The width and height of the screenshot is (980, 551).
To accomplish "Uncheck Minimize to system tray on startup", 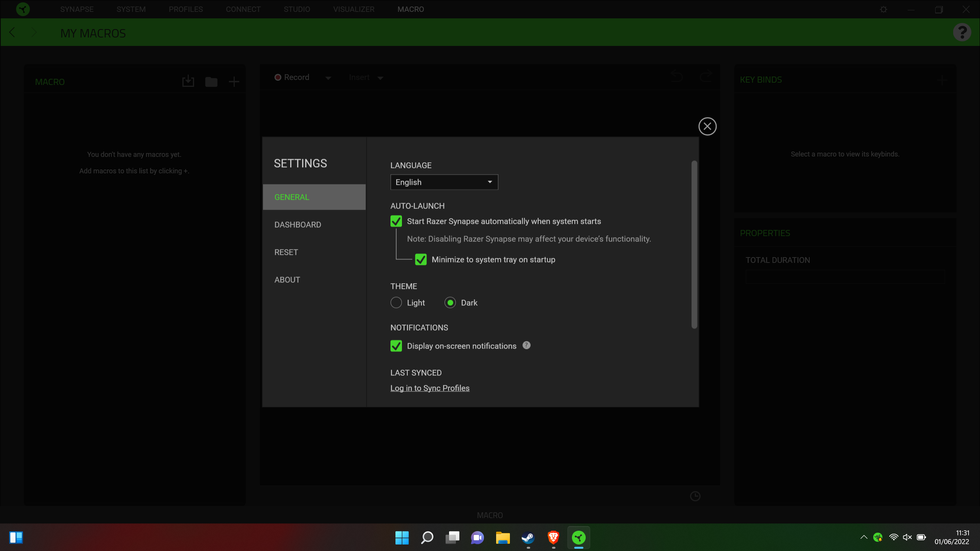I will [x=421, y=259].
